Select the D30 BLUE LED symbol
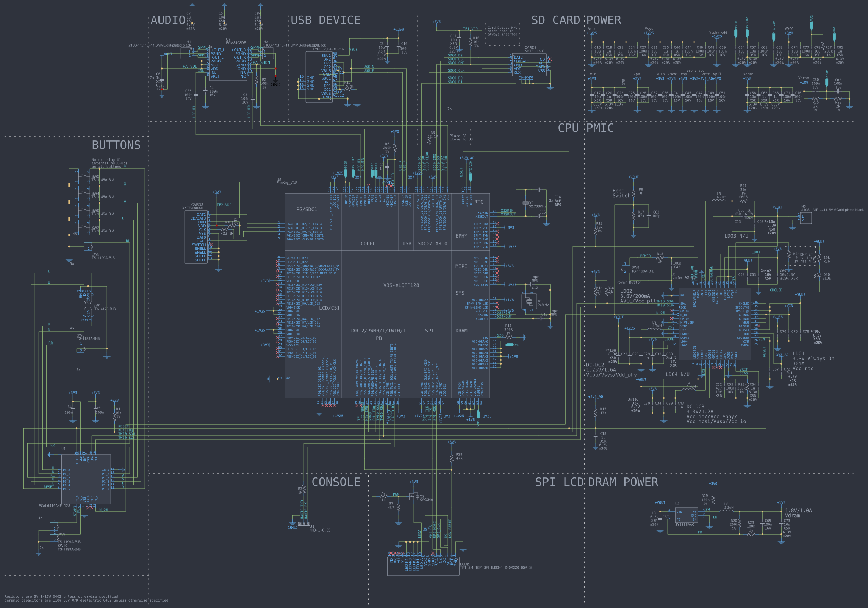This screenshot has height=608, width=868. coord(819,276)
